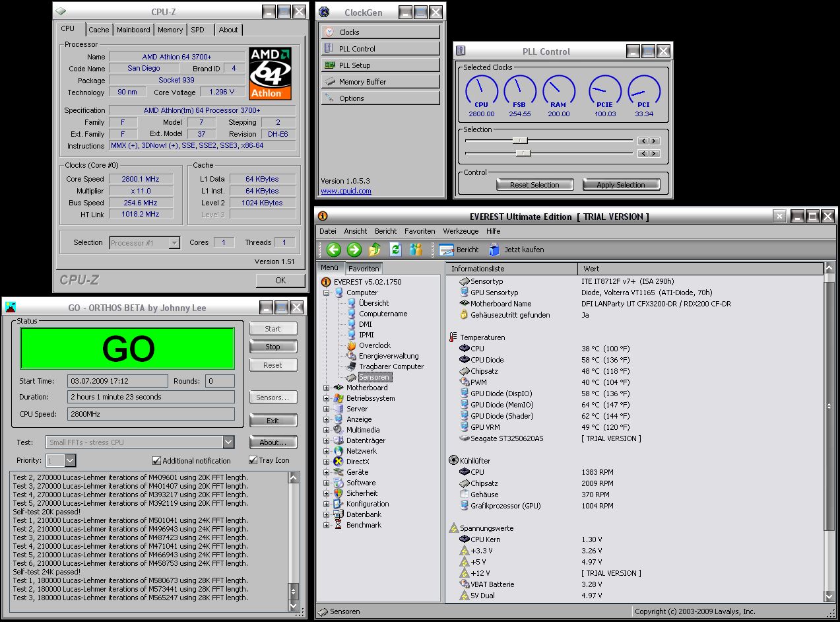Expand the Motherboard tree node

coord(326,388)
